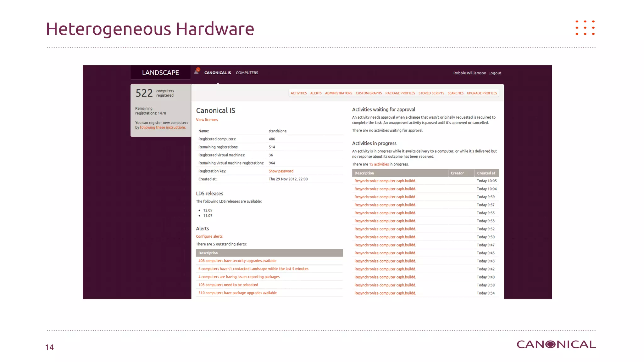The image size is (644, 362).
Task: Click the orange dot grid slide icon
Action: pyautogui.click(x=585, y=28)
